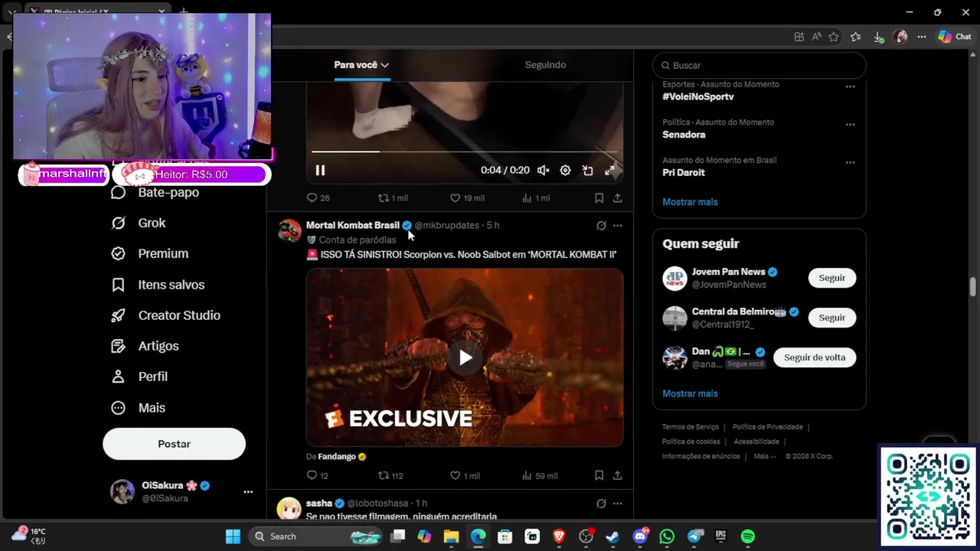Image resolution: width=980 pixels, height=551 pixels.
Task: Seek on the video progress bar
Action: click(x=464, y=152)
